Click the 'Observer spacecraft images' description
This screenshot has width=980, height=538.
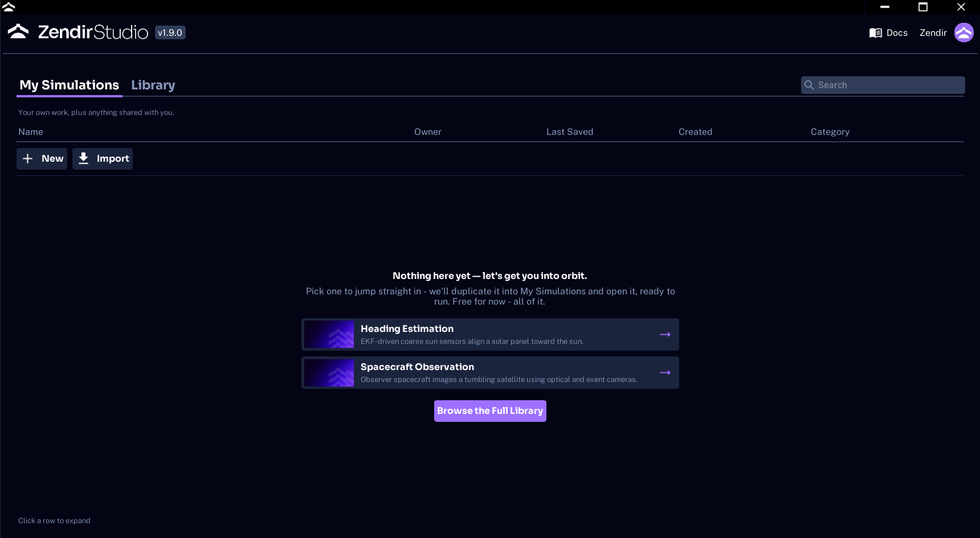pos(499,380)
